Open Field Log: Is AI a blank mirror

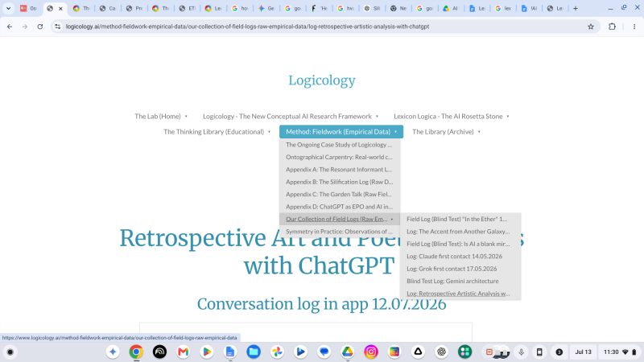(x=460, y=244)
